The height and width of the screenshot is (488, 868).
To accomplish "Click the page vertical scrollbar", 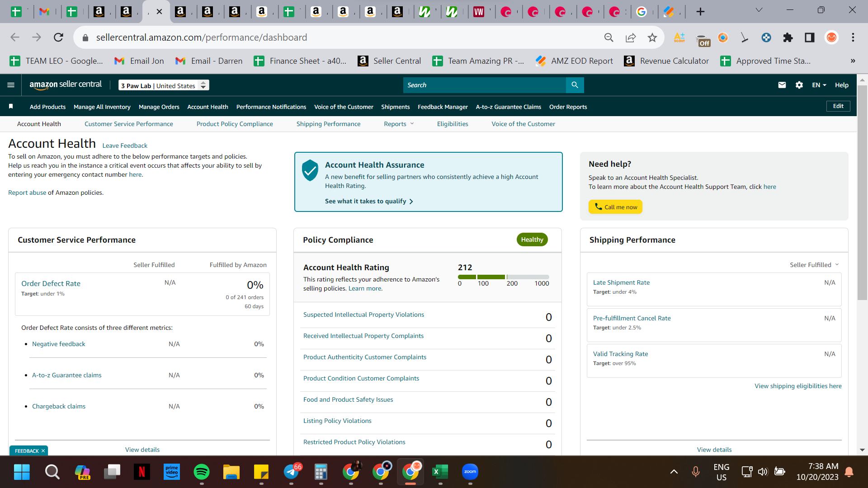I will pos(862,193).
